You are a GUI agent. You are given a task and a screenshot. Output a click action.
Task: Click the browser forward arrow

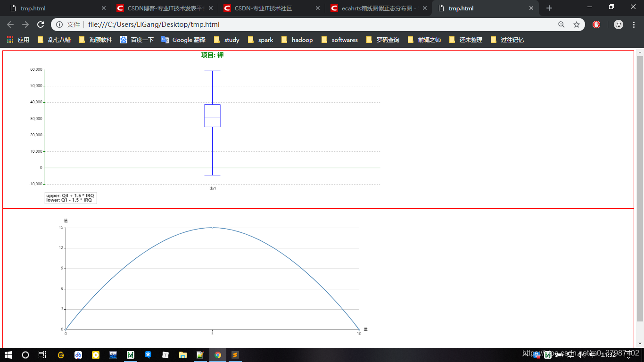[25, 25]
